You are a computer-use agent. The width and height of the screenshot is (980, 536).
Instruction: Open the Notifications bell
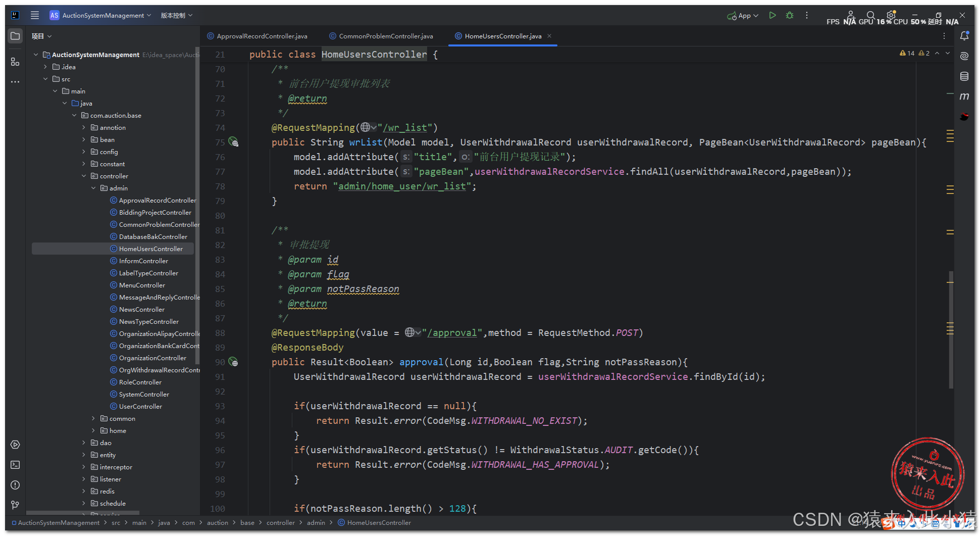click(964, 36)
